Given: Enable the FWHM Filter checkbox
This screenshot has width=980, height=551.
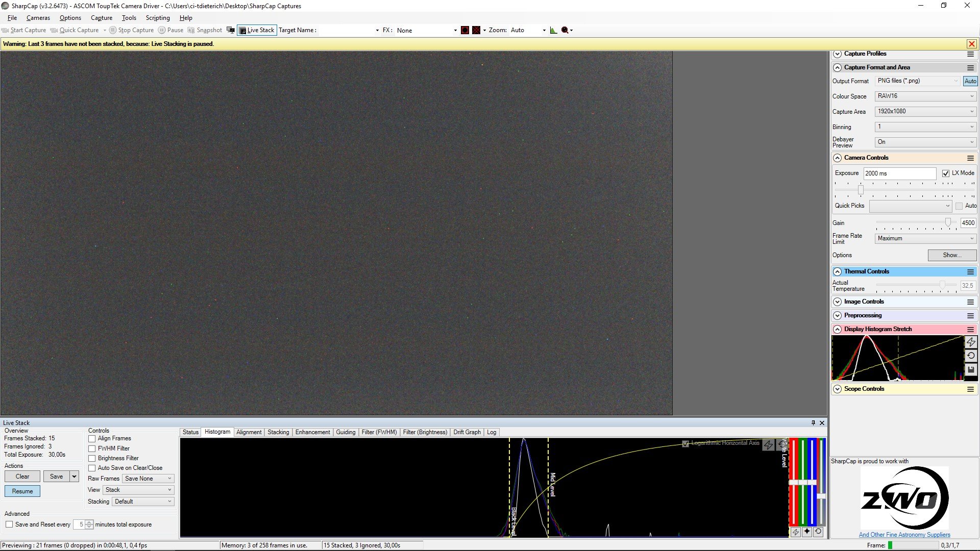Looking at the screenshot, I should coord(92,448).
